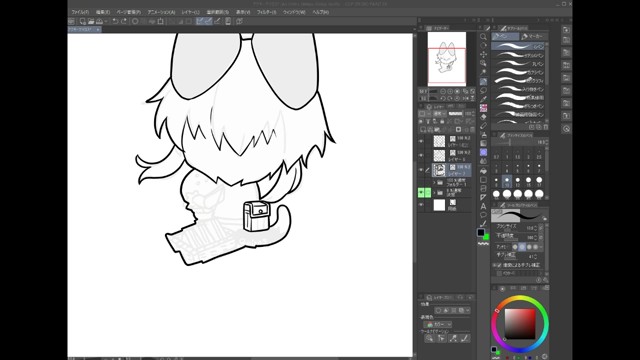
Task: Toggle visibility of the white paper layer
Action: 421,205
